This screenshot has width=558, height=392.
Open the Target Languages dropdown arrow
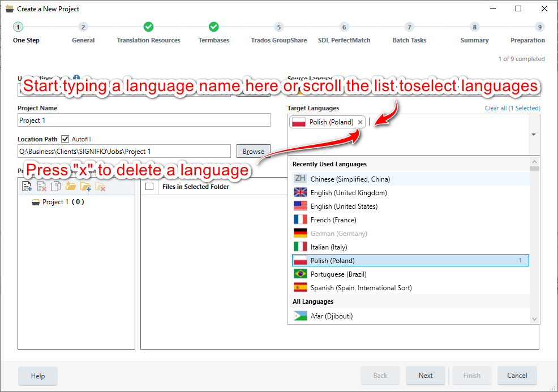[x=533, y=135]
